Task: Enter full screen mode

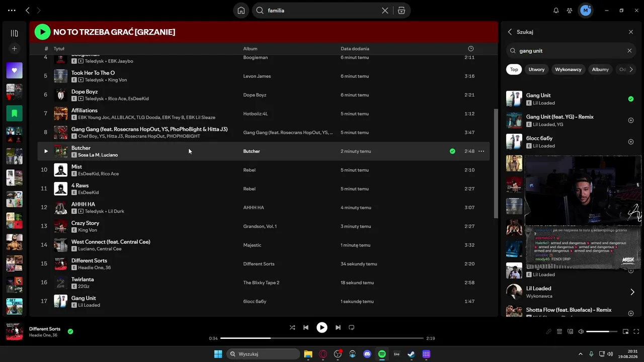Action: tap(637, 332)
